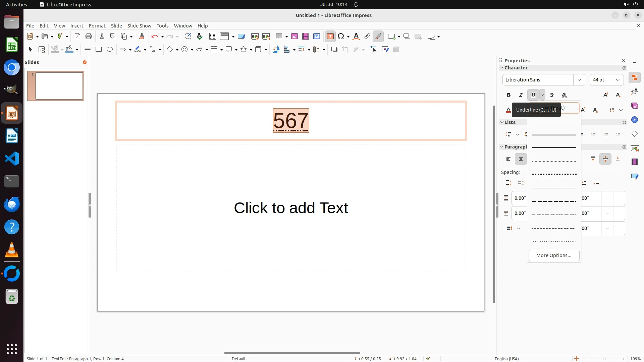Click the Crop Image toolbar icon

345,50
